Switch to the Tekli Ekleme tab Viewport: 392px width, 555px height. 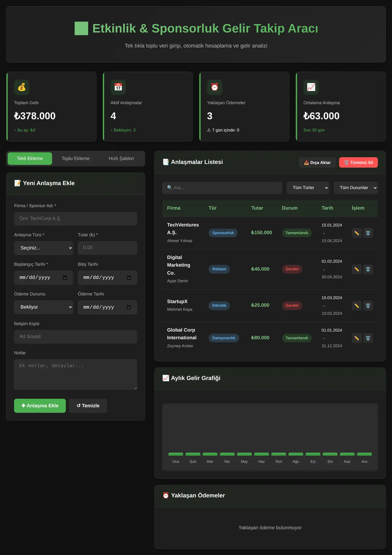click(x=30, y=159)
